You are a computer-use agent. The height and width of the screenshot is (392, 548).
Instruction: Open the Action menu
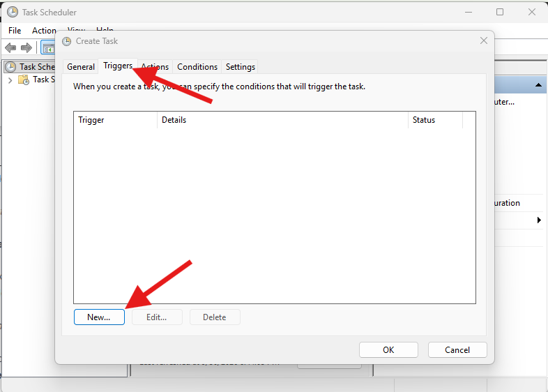click(x=44, y=31)
